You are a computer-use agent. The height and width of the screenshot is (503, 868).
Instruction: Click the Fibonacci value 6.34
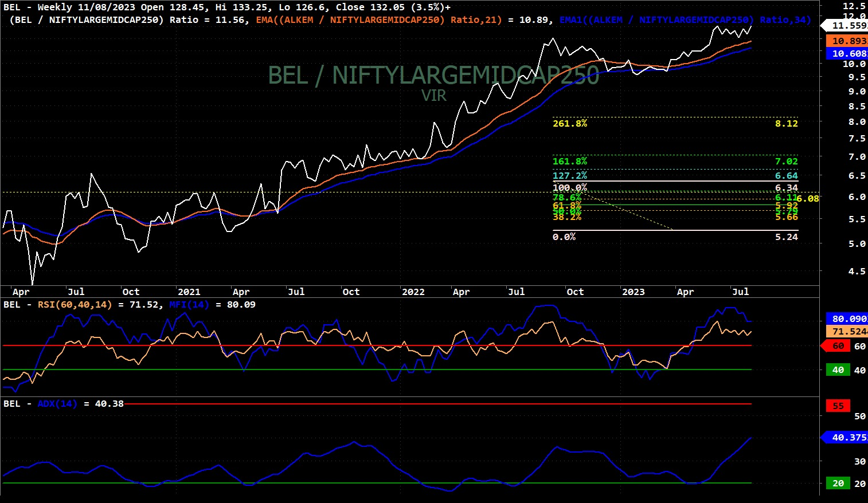pyautogui.click(x=787, y=187)
